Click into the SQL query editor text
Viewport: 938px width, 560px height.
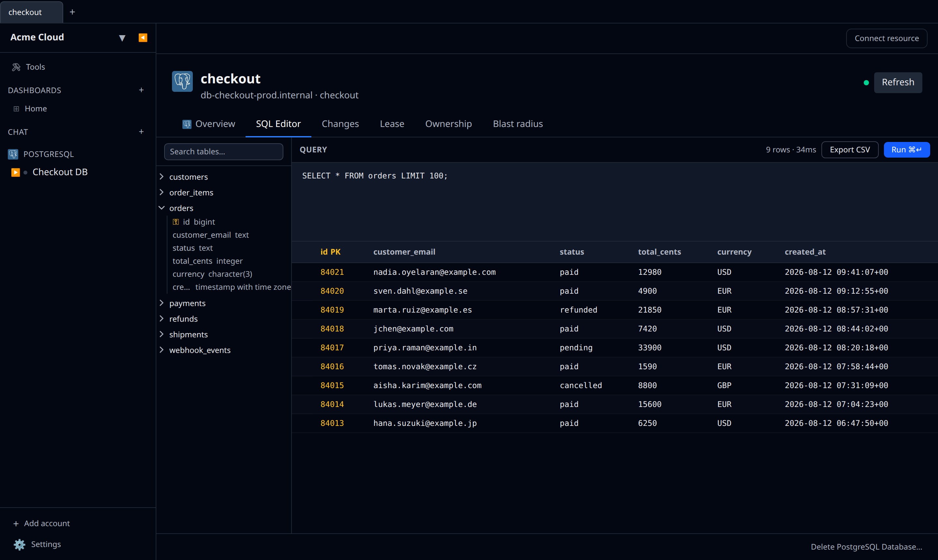point(375,176)
